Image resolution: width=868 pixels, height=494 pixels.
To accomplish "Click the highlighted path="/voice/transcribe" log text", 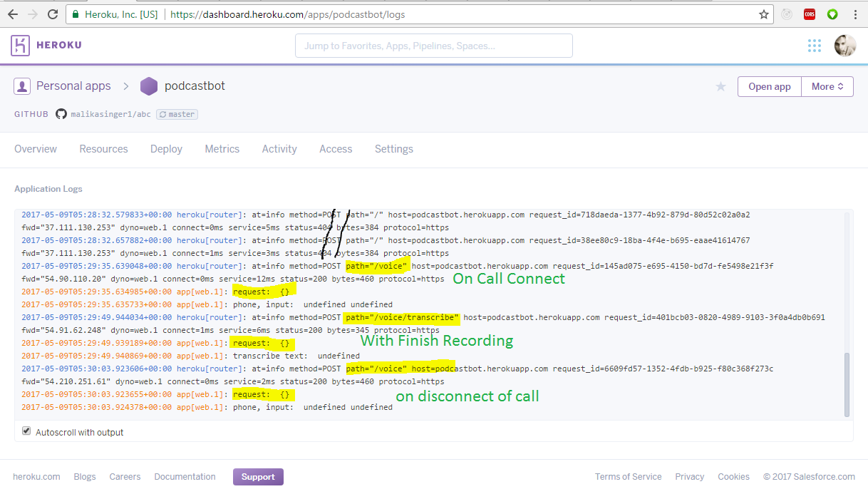I will click(401, 317).
